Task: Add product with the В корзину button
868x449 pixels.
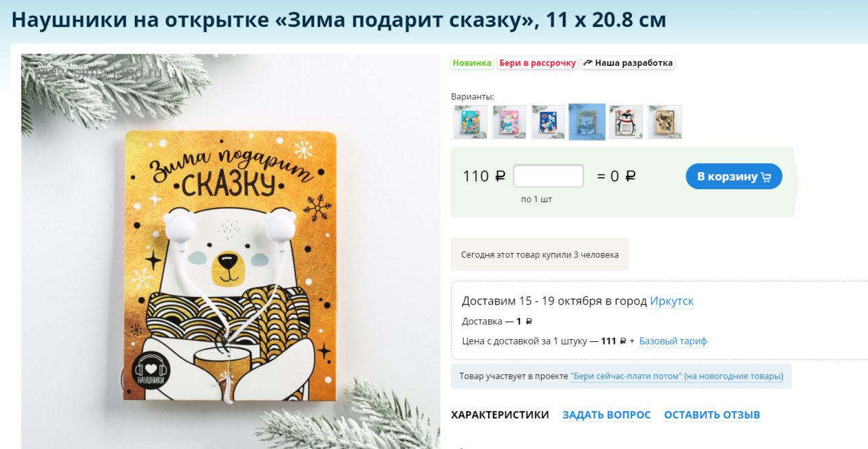Action: (x=734, y=176)
